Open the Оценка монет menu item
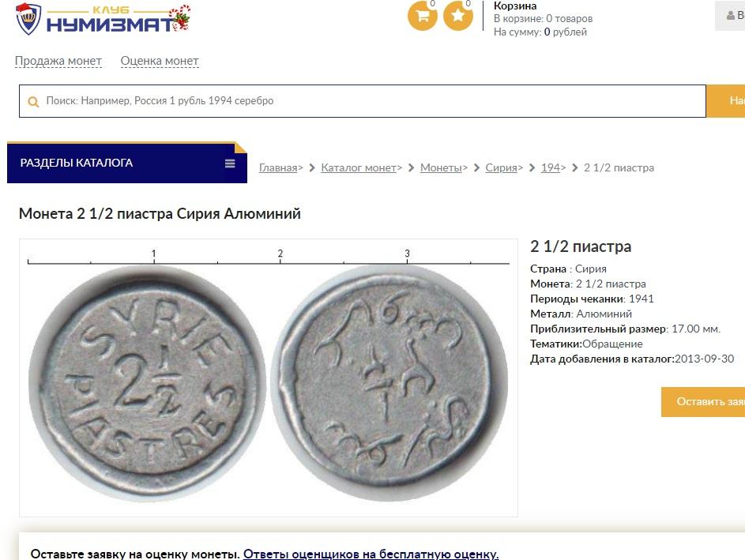This screenshot has height=560, width=745. click(160, 61)
